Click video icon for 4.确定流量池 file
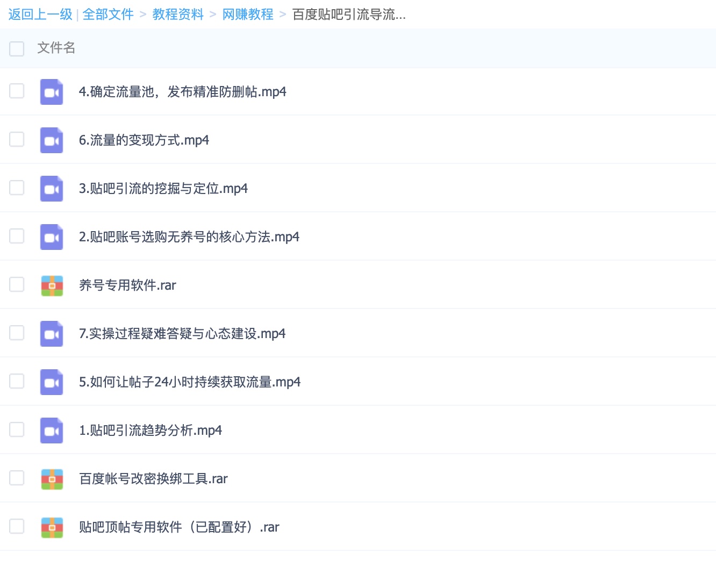Viewport: 716px width, 588px height. coord(52,92)
